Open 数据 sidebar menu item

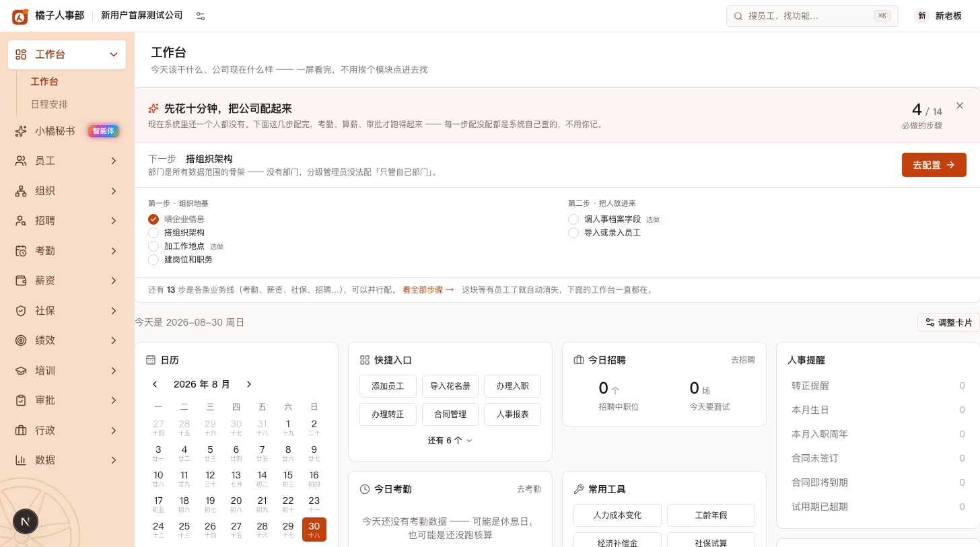[67, 460]
